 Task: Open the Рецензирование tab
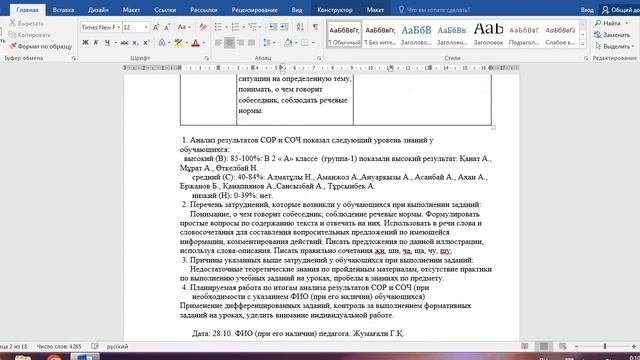(255, 10)
